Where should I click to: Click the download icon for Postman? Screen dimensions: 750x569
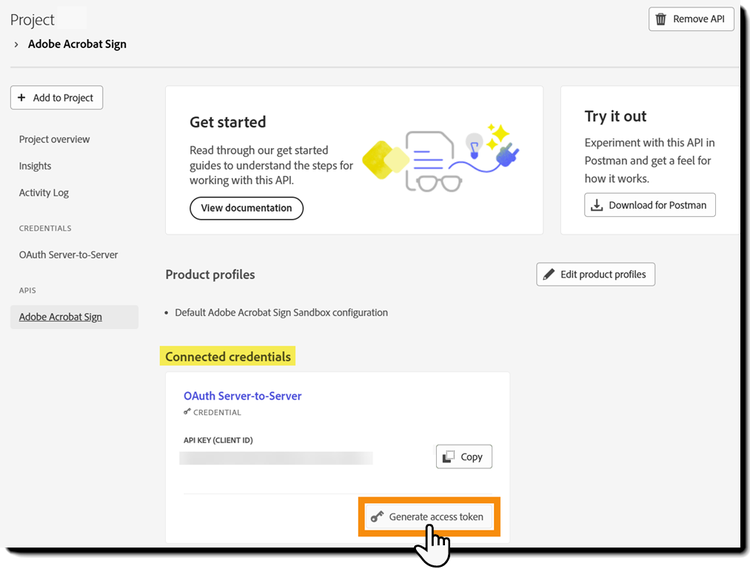pos(596,205)
